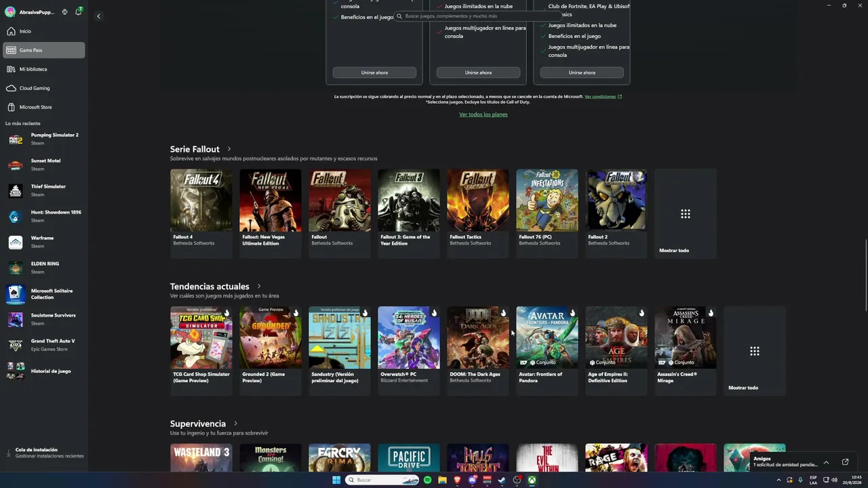Open Grand Theft Auto V from recents

(x=44, y=345)
